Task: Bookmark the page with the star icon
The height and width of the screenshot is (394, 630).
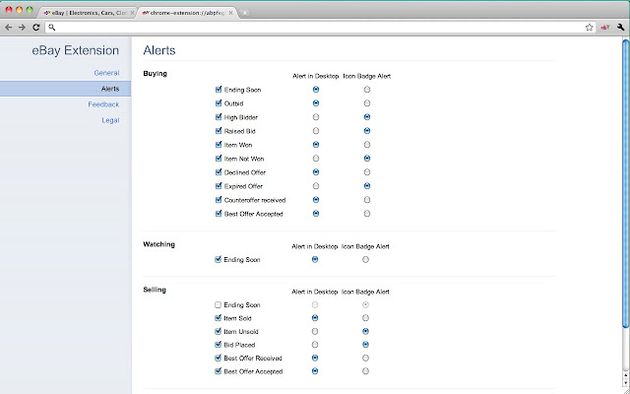Action: pyautogui.click(x=589, y=27)
